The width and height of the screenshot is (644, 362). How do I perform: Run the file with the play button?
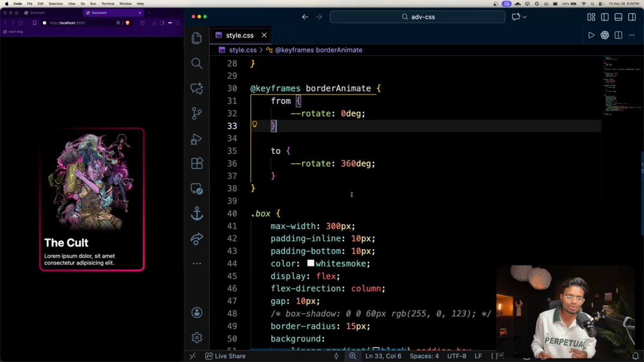pyautogui.click(x=591, y=35)
